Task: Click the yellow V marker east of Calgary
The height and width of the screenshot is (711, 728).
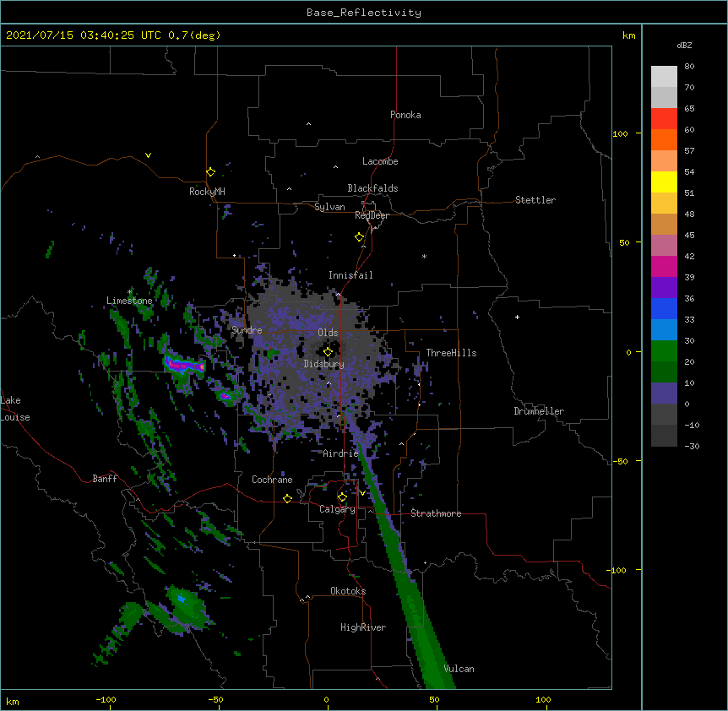Action: [362, 493]
